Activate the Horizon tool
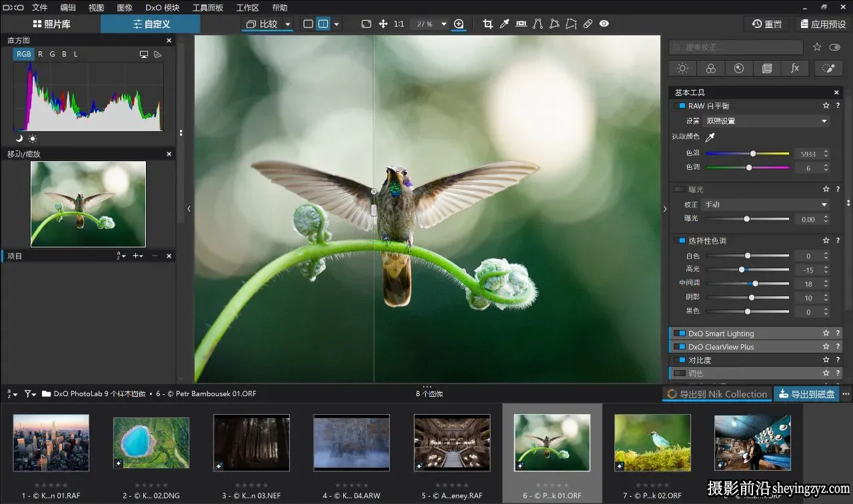853x504 pixels. point(521,24)
